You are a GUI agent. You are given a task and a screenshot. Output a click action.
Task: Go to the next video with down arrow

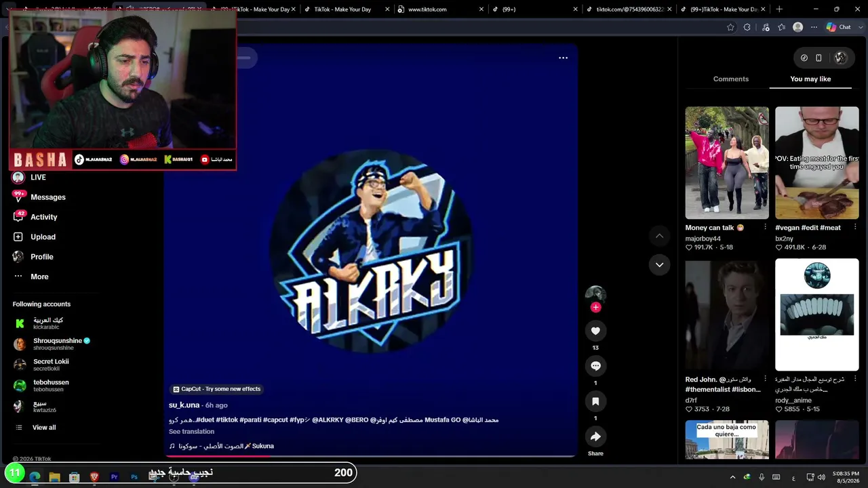click(659, 265)
